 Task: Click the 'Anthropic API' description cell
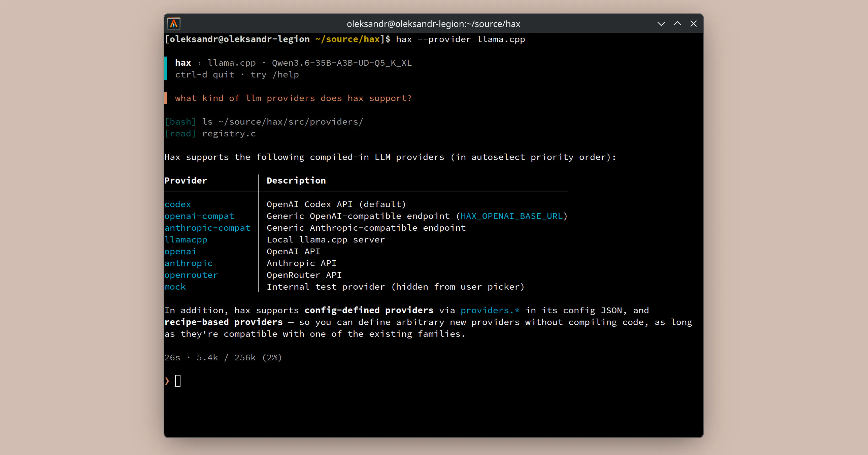[302, 264]
